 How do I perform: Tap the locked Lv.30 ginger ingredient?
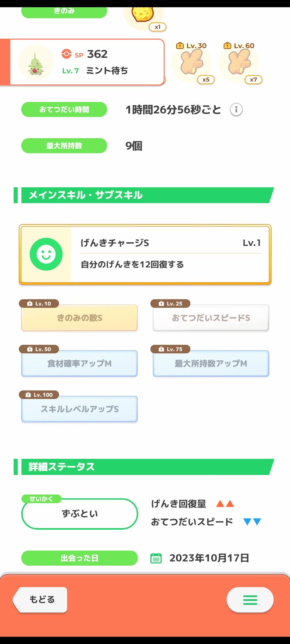click(x=192, y=63)
